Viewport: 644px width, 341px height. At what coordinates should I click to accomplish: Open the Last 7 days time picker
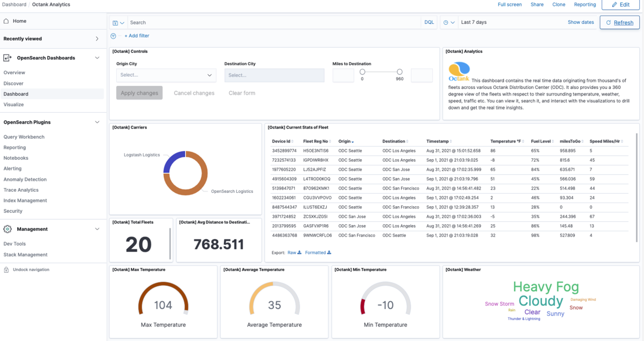(474, 22)
